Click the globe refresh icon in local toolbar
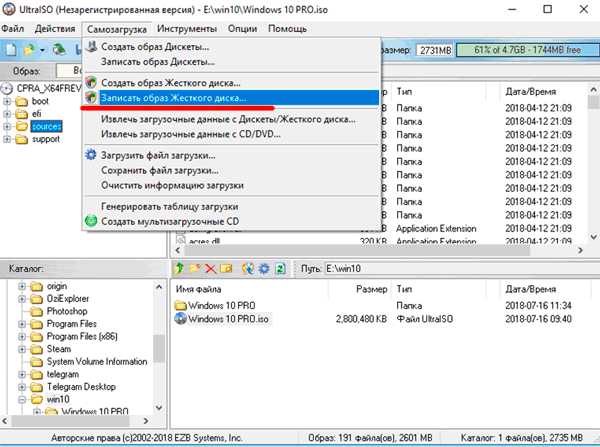The image size is (600, 447). 248,268
